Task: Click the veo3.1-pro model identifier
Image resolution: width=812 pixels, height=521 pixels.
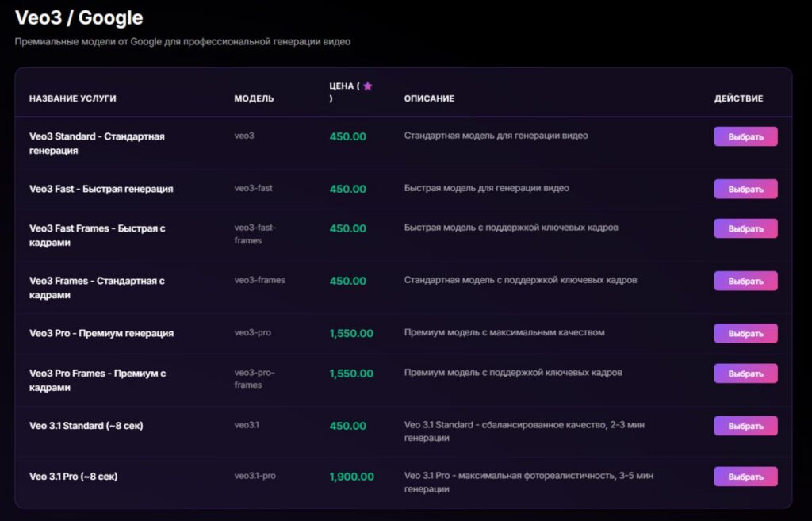Action: (255, 476)
